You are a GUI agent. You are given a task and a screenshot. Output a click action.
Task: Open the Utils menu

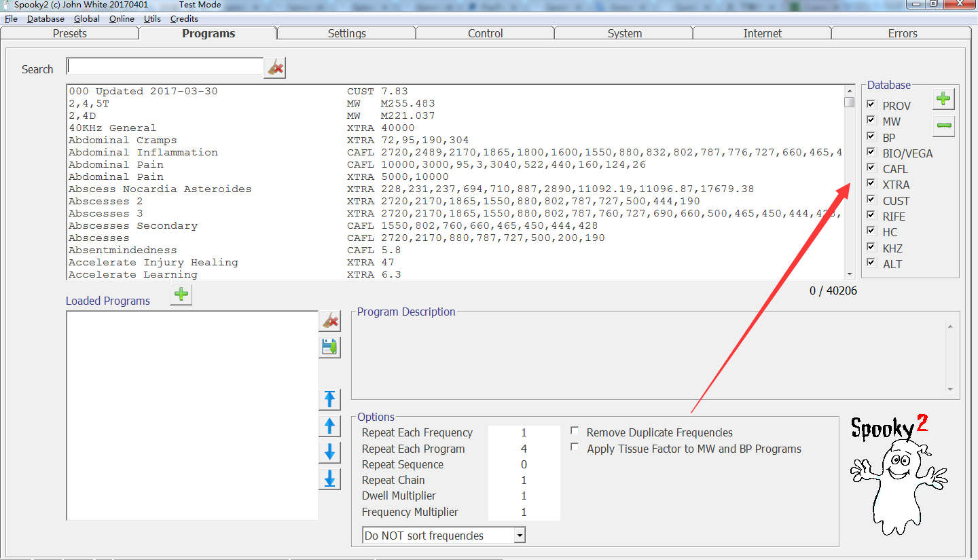tap(152, 18)
